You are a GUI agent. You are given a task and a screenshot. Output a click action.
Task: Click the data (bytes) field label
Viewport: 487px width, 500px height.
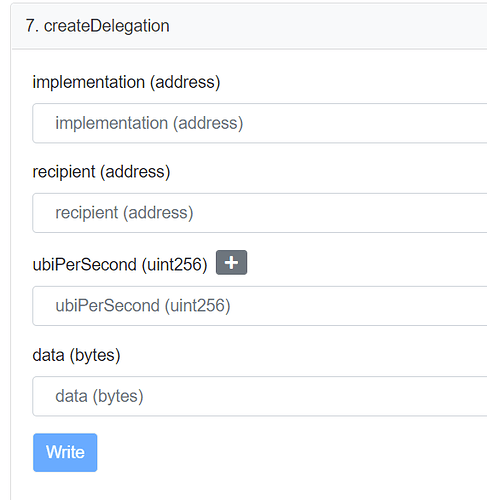click(76, 355)
